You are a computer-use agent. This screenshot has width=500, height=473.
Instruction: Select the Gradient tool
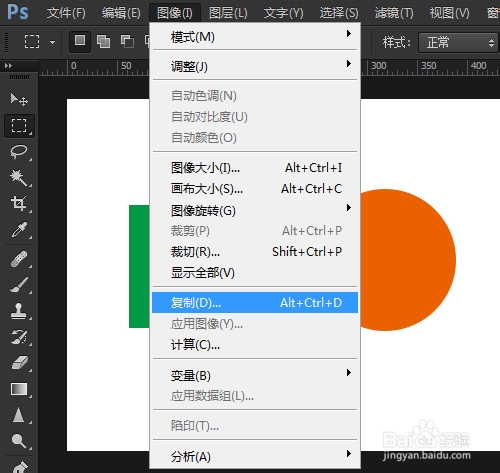19,389
